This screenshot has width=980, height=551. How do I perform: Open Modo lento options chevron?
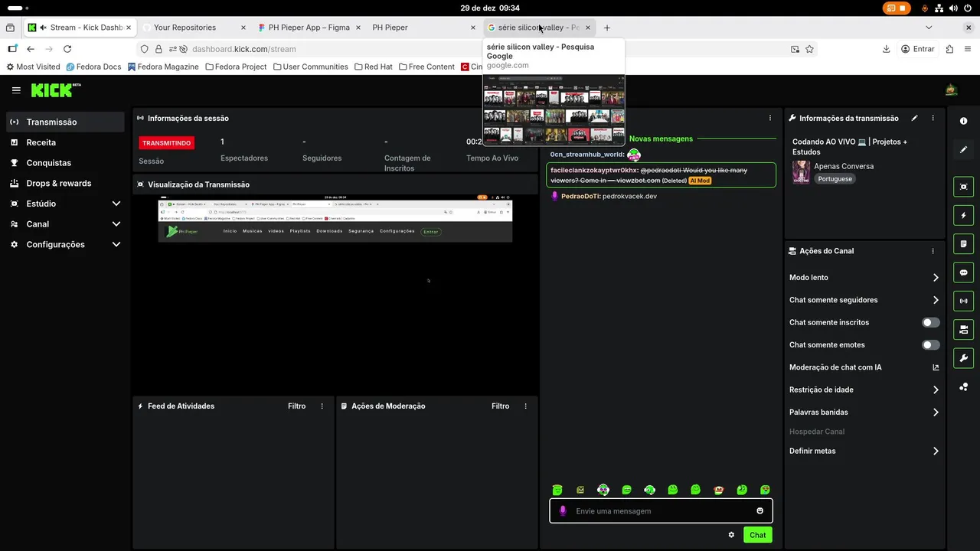pos(936,278)
